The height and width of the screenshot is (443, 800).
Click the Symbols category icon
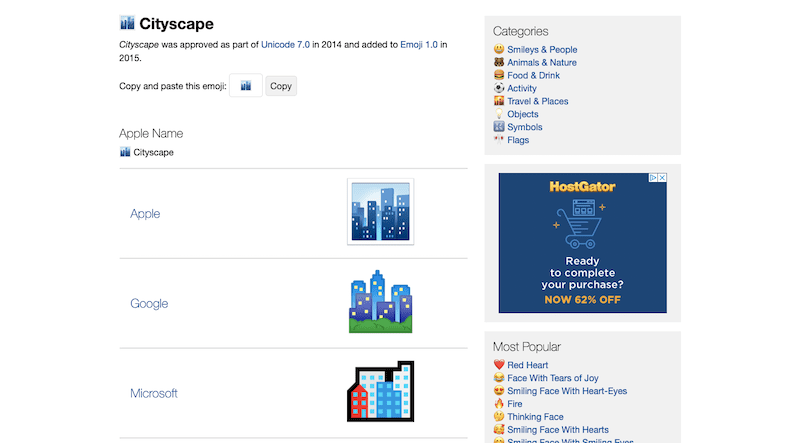click(499, 127)
